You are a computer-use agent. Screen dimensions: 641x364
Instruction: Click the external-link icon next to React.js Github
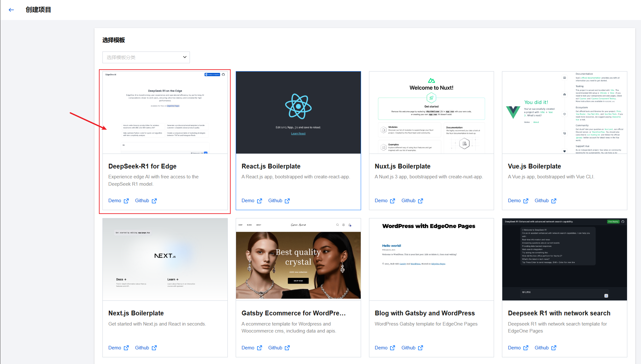tap(288, 201)
